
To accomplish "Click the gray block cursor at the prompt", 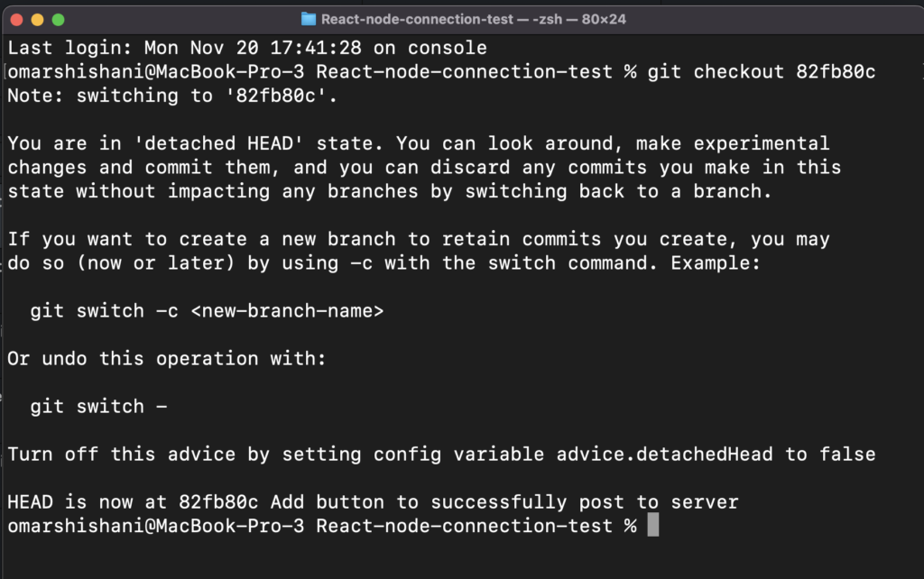I will 653,526.
